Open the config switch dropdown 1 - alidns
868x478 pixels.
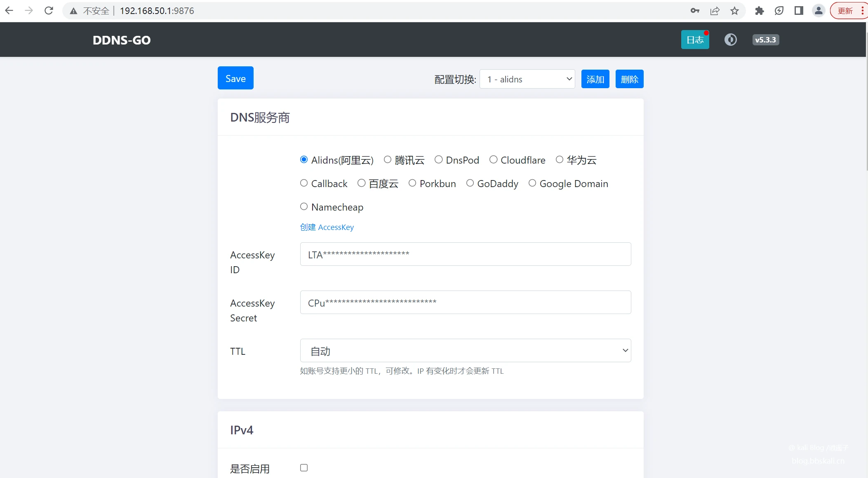point(527,79)
